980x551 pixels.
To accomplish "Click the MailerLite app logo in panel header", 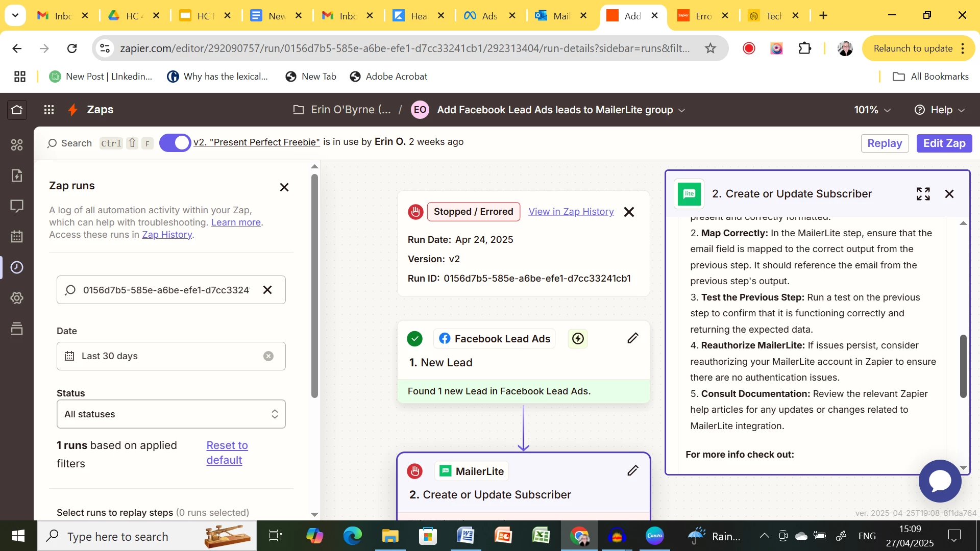I will [689, 194].
